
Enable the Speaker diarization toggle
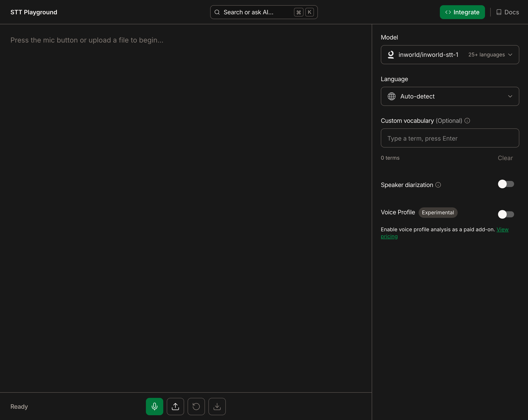coord(506,184)
